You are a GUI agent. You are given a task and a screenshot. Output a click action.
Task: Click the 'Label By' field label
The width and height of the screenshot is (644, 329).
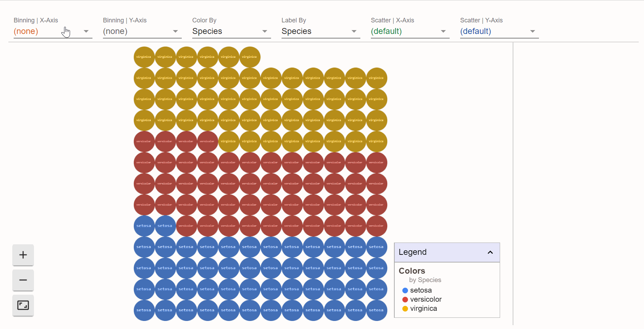click(x=294, y=20)
